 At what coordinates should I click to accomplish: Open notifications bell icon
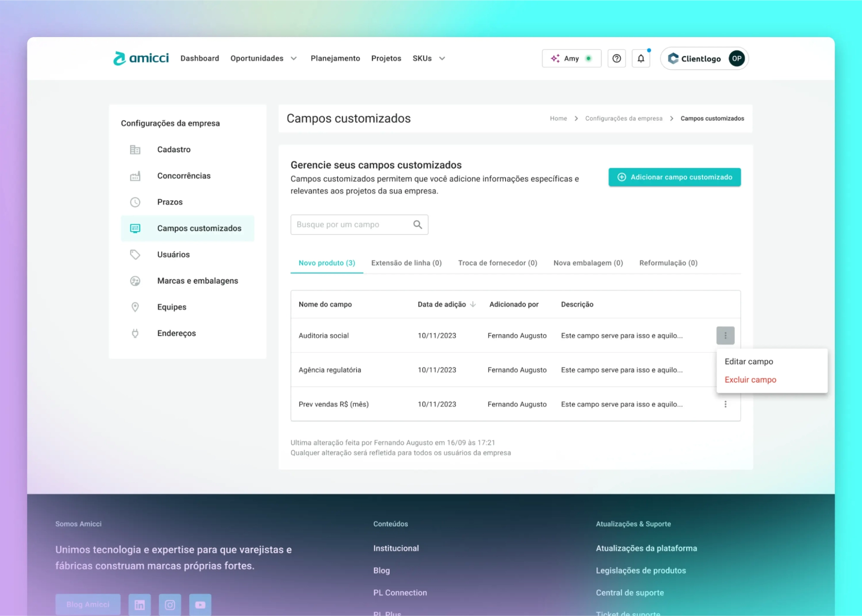641,59
